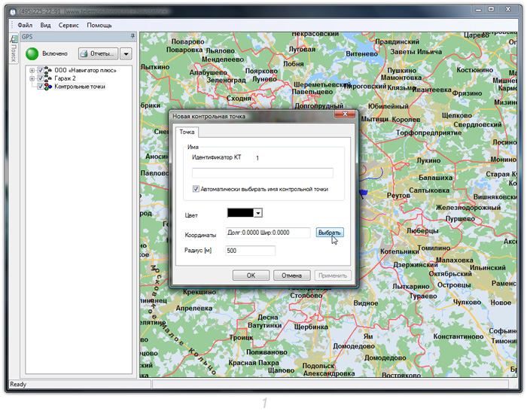Click the Гараж 2 group icon
The image size is (527, 420).
[48, 78]
